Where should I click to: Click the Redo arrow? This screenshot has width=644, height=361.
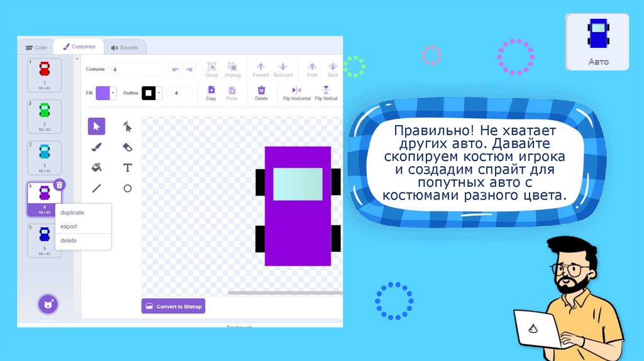(189, 69)
